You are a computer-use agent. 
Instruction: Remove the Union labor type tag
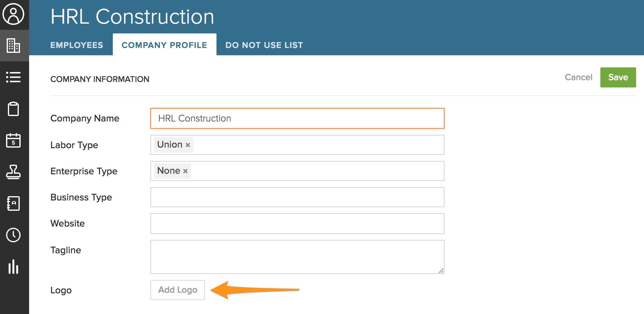click(x=188, y=145)
